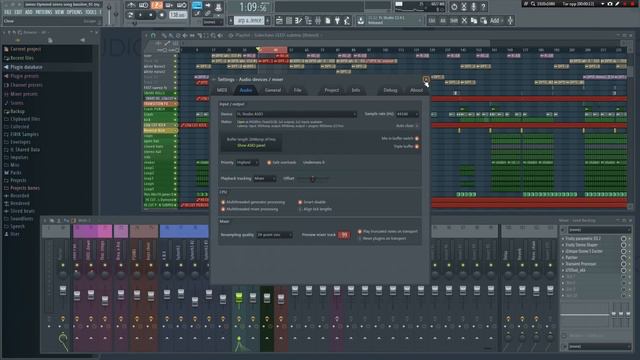The image size is (640, 360).
Task: Toggle Multithreaded generator processing
Action: click(223, 202)
